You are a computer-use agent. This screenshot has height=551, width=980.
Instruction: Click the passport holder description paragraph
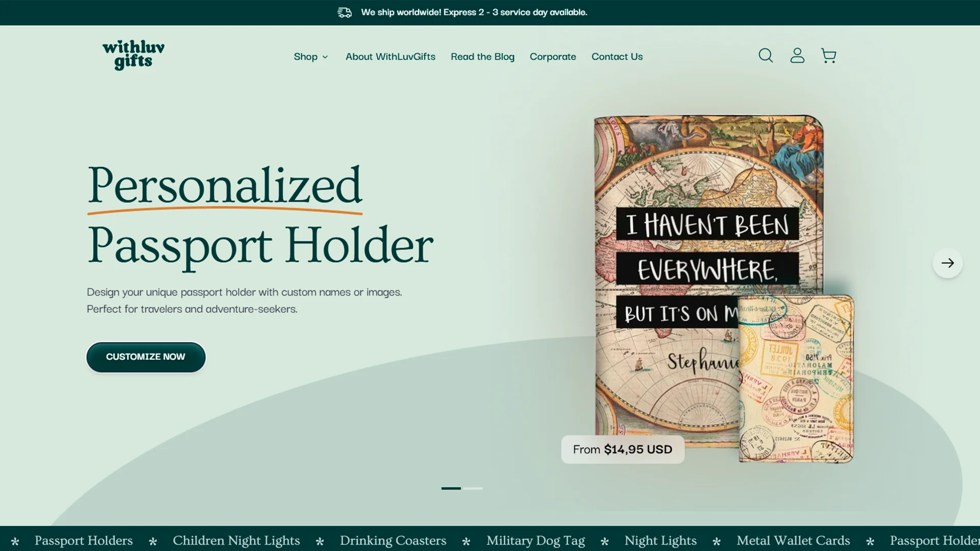pyautogui.click(x=244, y=300)
